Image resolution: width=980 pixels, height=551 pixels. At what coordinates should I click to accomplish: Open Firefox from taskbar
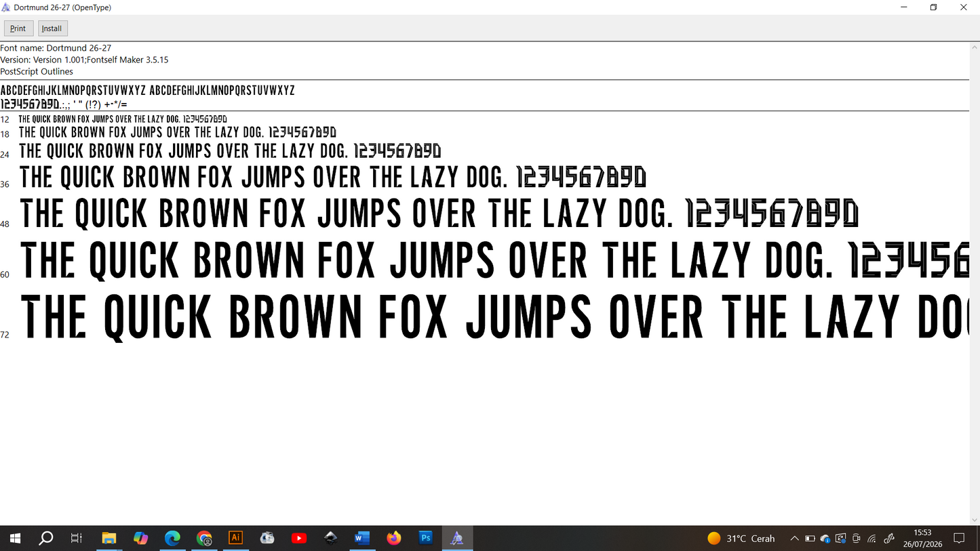[x=394, y=538]
